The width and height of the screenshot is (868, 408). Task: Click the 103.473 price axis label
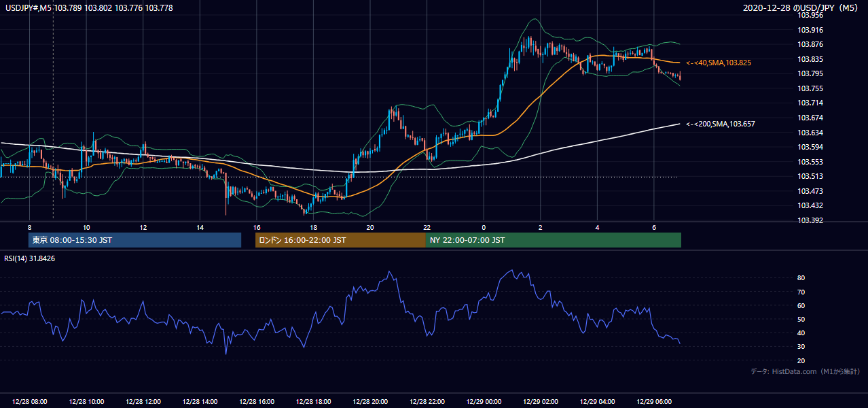point(809,191)
